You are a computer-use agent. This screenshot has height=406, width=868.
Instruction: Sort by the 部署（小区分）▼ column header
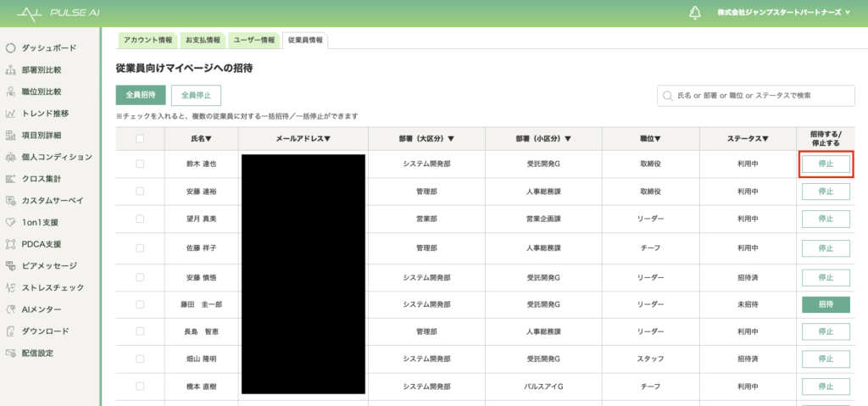[543, 139]
